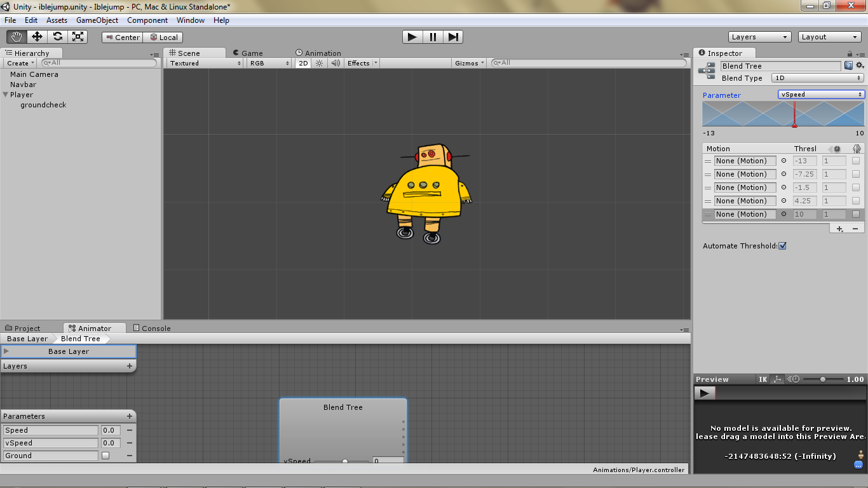Add a new parameter with the plus icon
Image resolution: width=868 pixels, height=488 pixels.
coord(130,416)
